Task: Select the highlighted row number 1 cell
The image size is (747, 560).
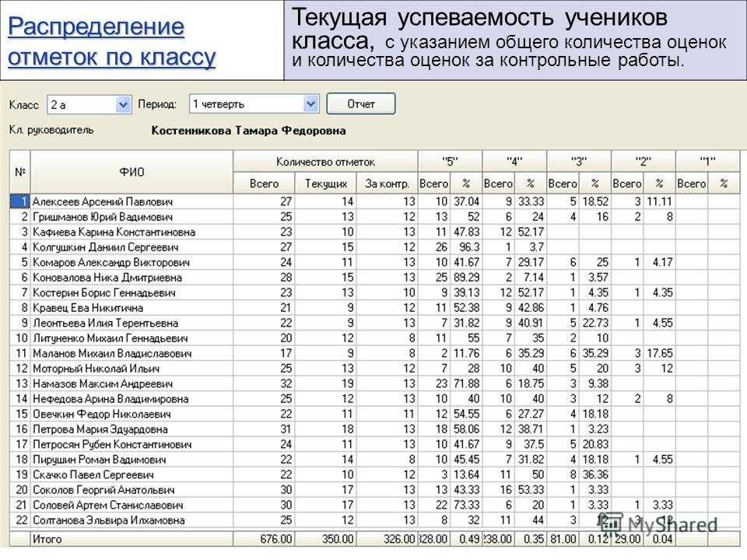Action: pos(19,201)
